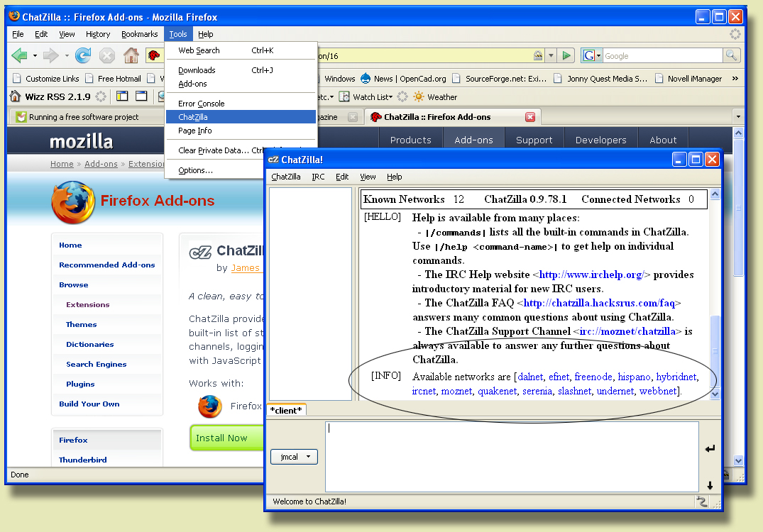Click the Wizz RSS home icon
This screenshot has width=763, height=532.
tap(15, 96)
